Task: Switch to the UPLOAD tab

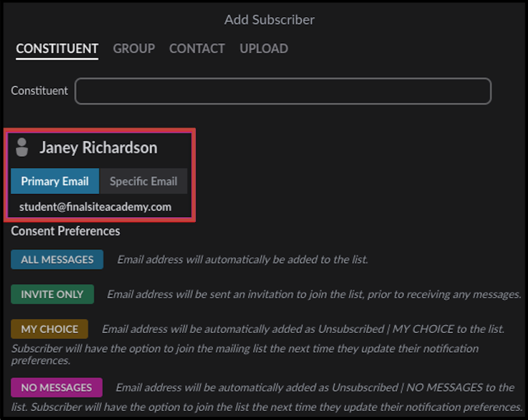Action: [x=263, y=49]
